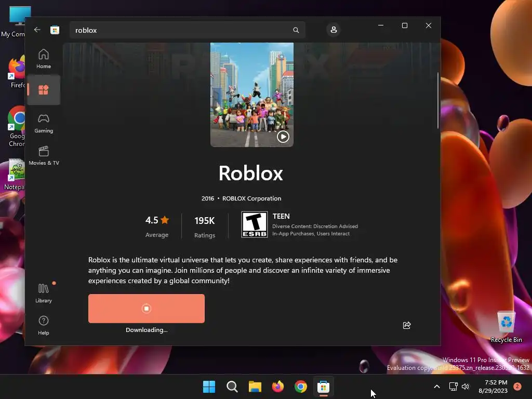Screen dimensions: 532x399
Task: Minimize the Microsoft Store window
Action: [x=381, y=25]
